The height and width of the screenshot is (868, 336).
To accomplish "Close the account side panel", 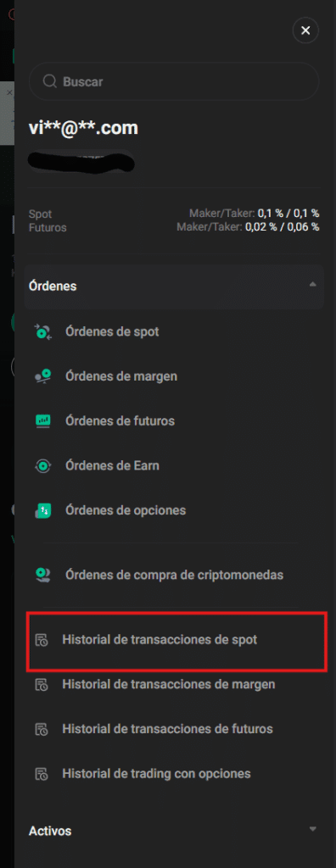I will click(x=305, y=31).
